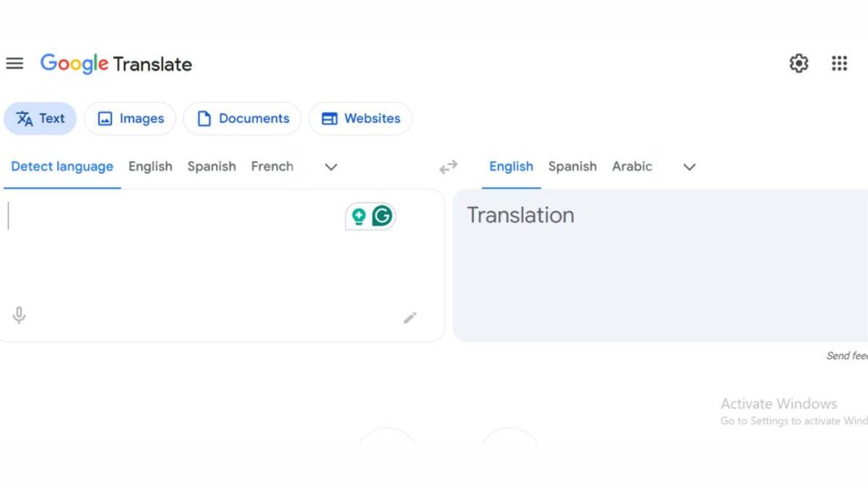The image size is (868, 488).
Task: Set source language to English
Action: (151, 167)
